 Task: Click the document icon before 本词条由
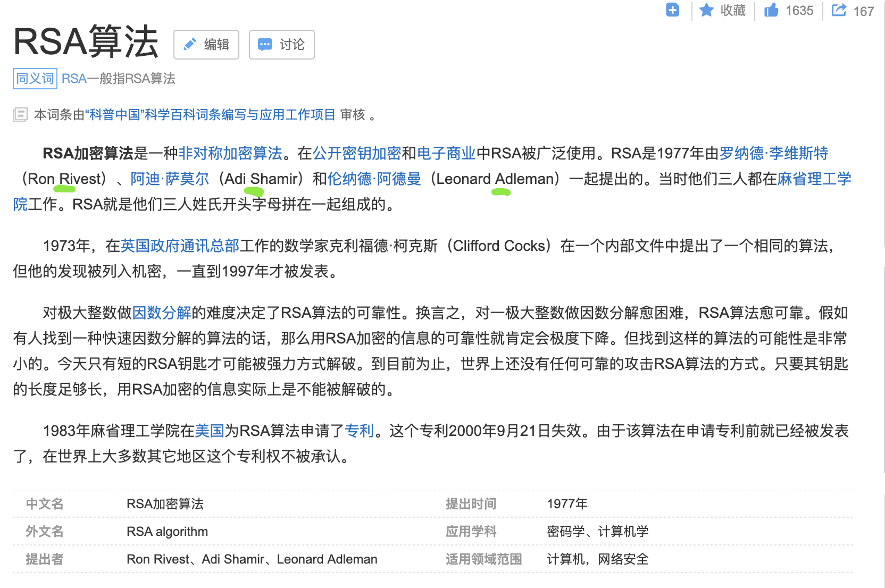tap(20, 115)
